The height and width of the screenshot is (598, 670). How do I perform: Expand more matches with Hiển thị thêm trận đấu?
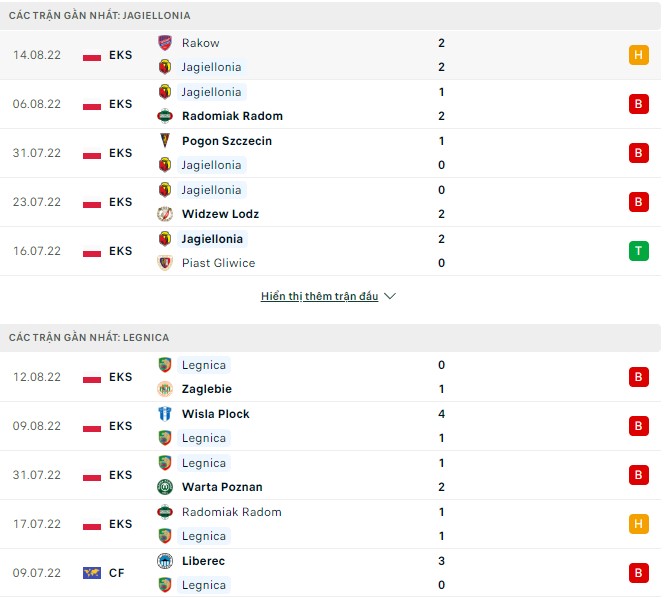(319, 297)
